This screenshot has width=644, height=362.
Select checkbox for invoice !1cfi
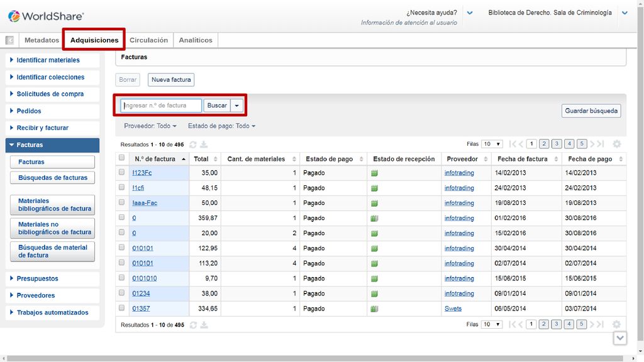pyautogui.click(x=121, y=187)
